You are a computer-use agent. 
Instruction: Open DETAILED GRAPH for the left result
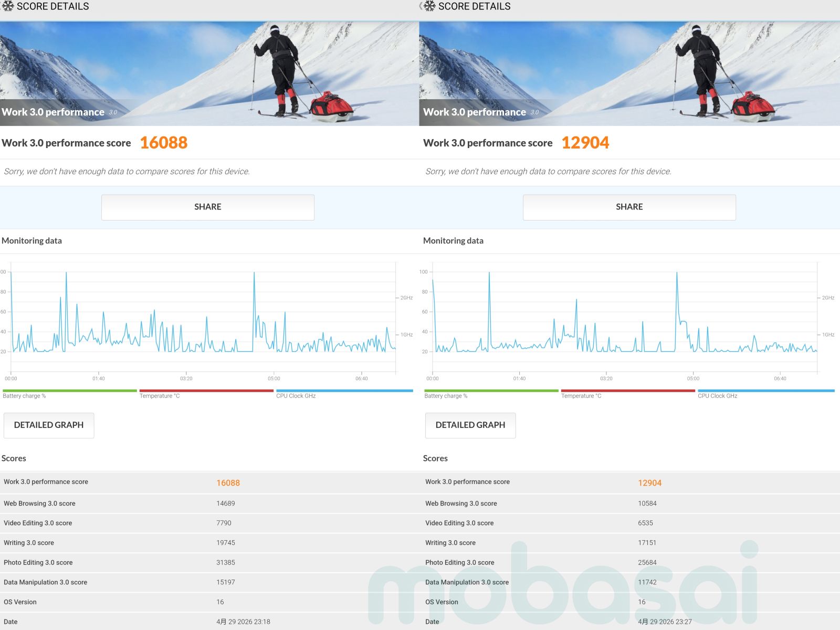pos(49,425)
